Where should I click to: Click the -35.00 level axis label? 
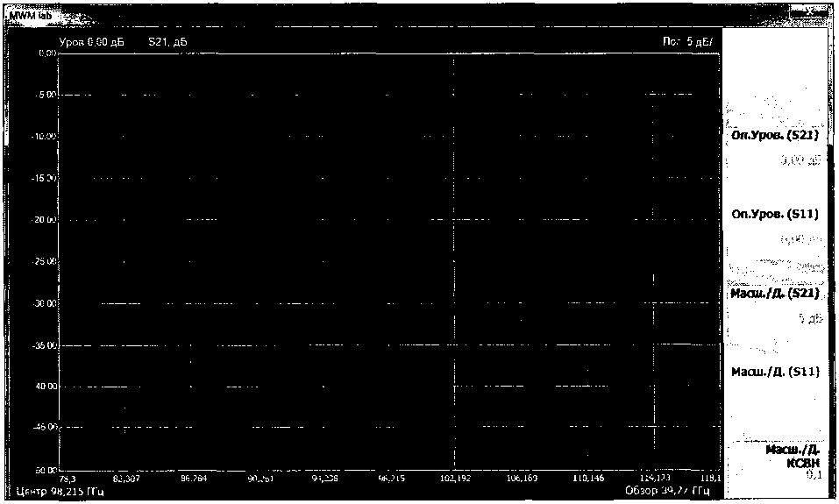pyautogui.click(x=46, y=345)
